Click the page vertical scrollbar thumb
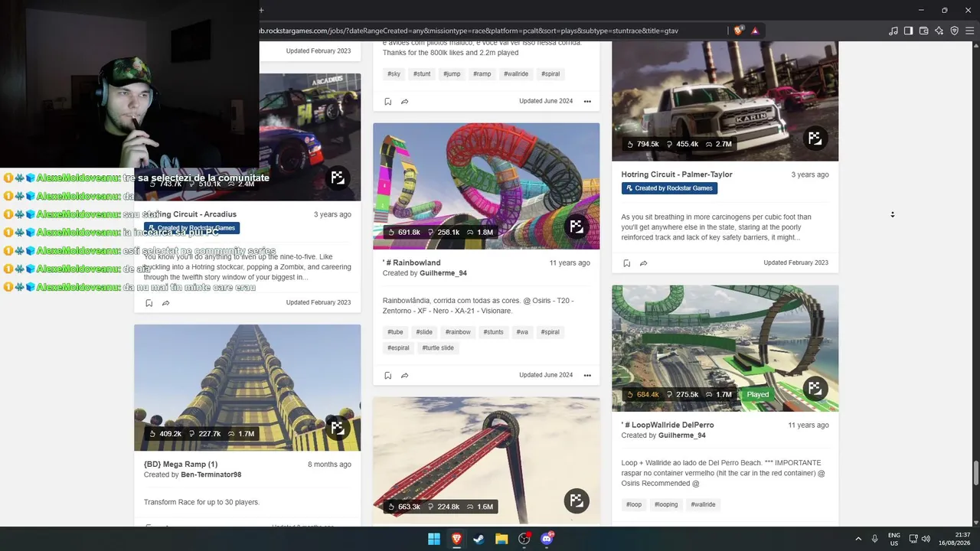 pos(975,473)
